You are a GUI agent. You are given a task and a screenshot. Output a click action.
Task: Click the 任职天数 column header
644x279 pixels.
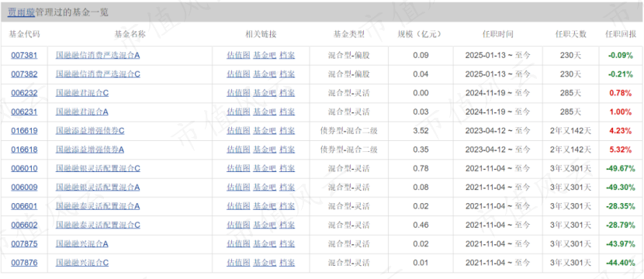(571, 34)
